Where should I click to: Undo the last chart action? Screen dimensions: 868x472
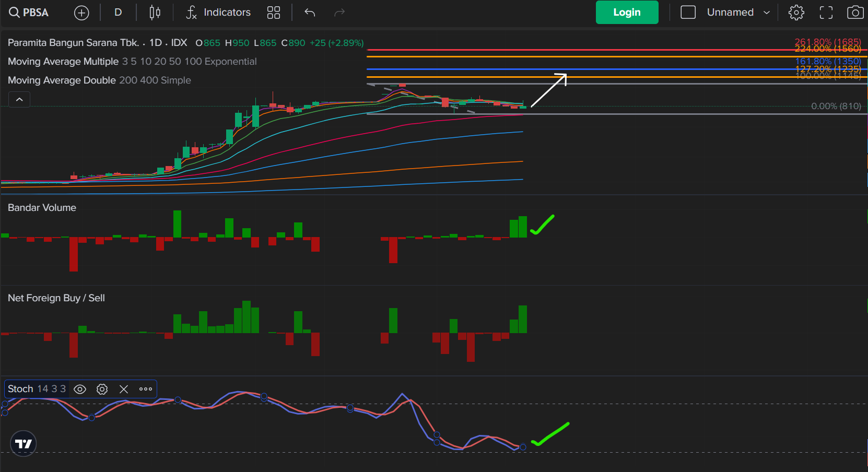pyautogui.click(x=310, y=13)
